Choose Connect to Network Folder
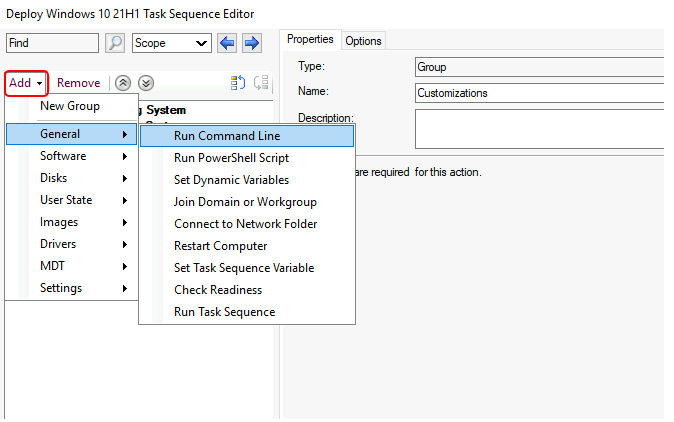The width and height of the screenshot is (674, 422). pos(247,224)
